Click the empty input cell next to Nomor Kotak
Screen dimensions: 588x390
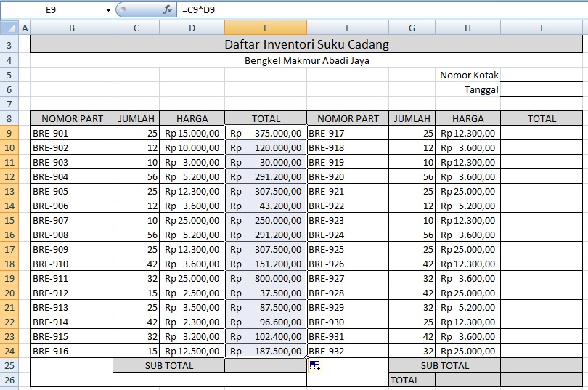[542, 75]
